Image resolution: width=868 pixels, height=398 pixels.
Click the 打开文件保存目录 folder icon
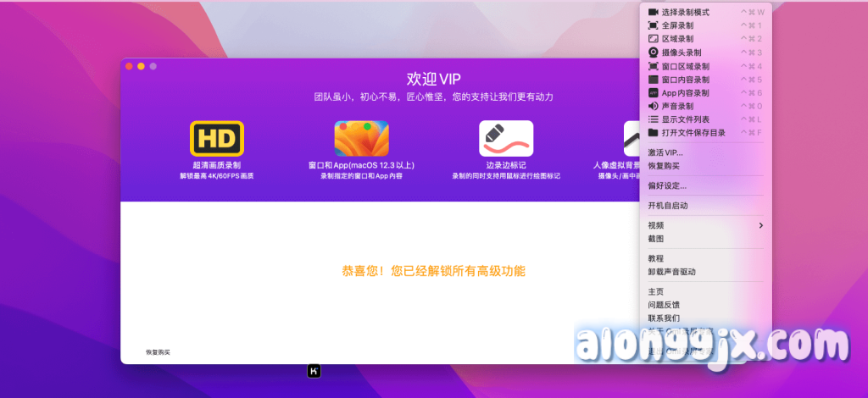[653, 133]
